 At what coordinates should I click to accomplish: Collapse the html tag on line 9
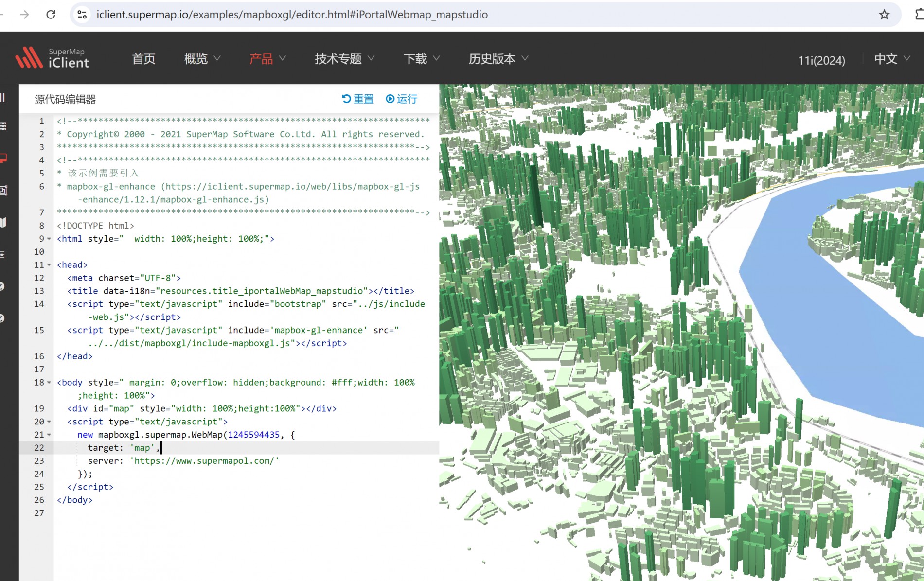pyautogui.click(x=49, y=239)
